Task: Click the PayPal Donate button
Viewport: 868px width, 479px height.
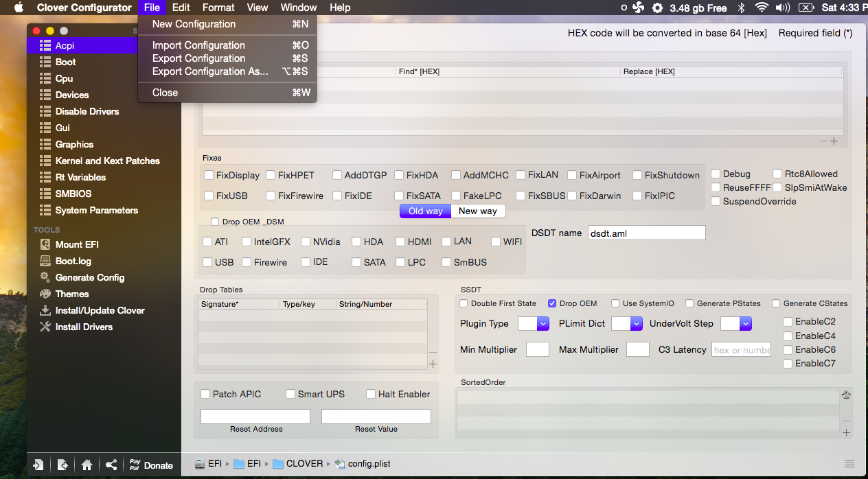Action: 151,465
